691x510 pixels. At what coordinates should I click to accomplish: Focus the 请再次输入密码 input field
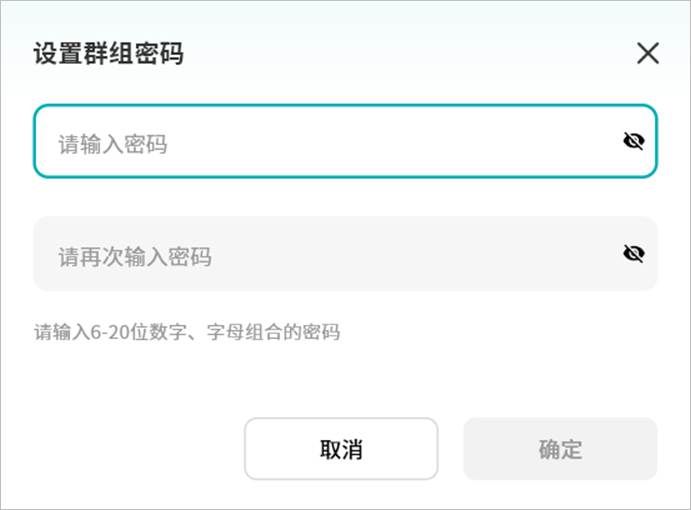320,254
